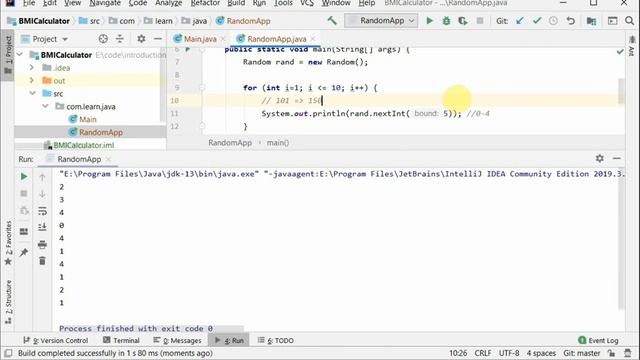This screenshot has width=640, height=360.
Task: Click the 4: Run tool window button
Action: coord(229,340)
